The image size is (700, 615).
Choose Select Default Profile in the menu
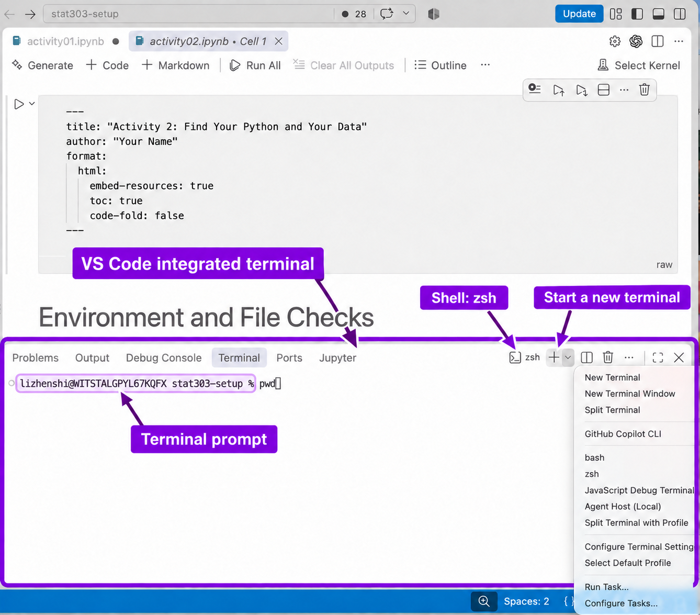(x=628, y=563)
